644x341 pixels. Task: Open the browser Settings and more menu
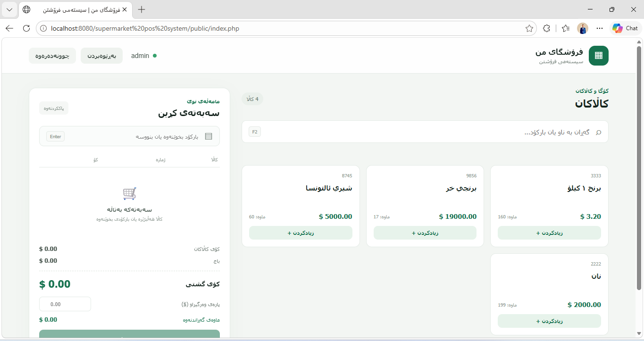pos(600,28)
